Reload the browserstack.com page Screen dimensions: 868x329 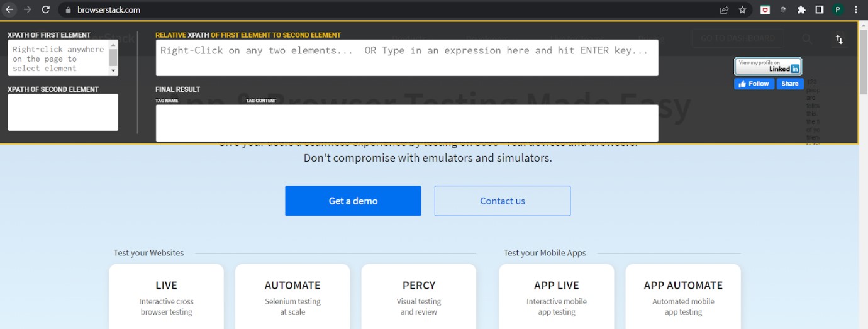(45, 9)
